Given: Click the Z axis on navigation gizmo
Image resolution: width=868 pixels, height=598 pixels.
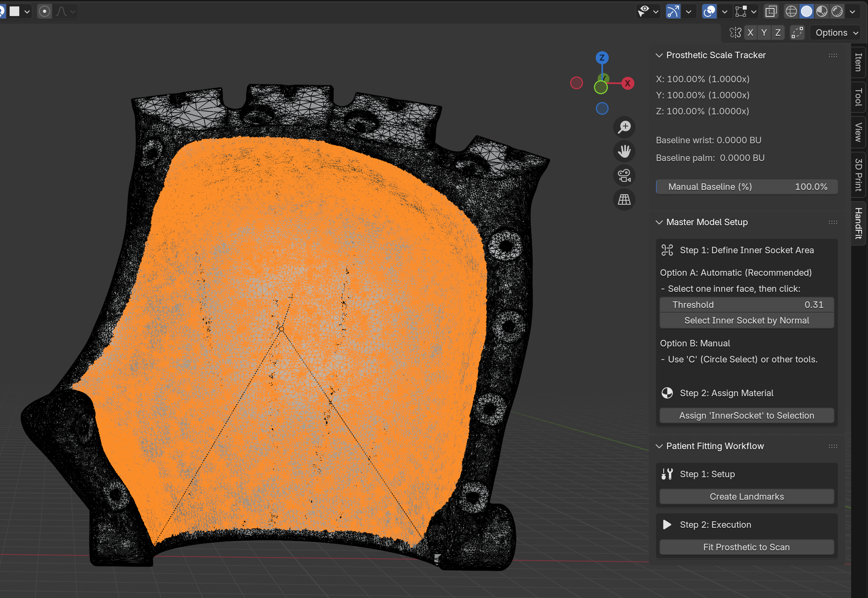Looking at the screenshot, I should [602, 58].
